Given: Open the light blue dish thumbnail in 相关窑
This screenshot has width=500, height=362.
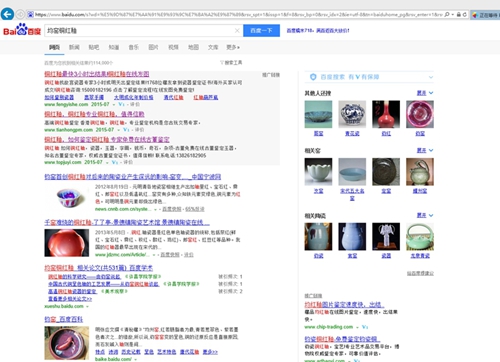Looking at the screenshot, I should [x=352, y=172].
